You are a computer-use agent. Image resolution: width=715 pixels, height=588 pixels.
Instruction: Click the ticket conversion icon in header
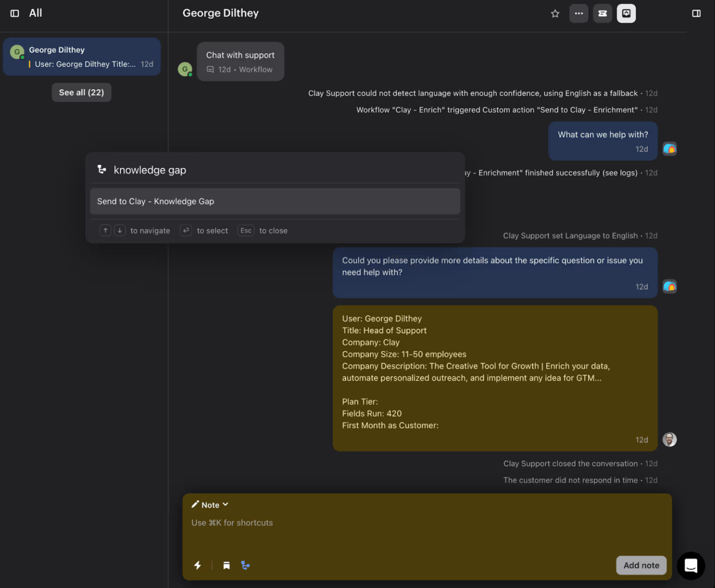602,13
